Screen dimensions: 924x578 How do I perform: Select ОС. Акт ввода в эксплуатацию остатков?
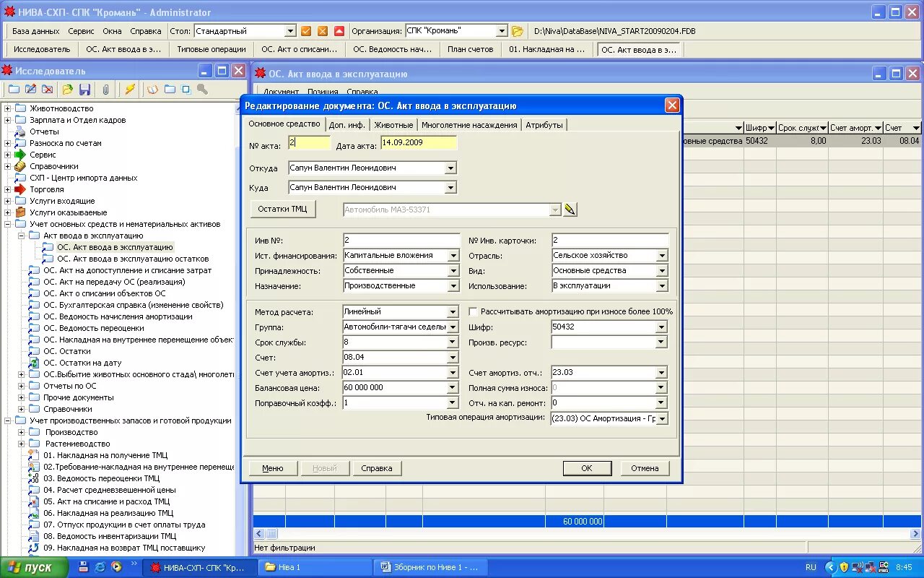133,259
